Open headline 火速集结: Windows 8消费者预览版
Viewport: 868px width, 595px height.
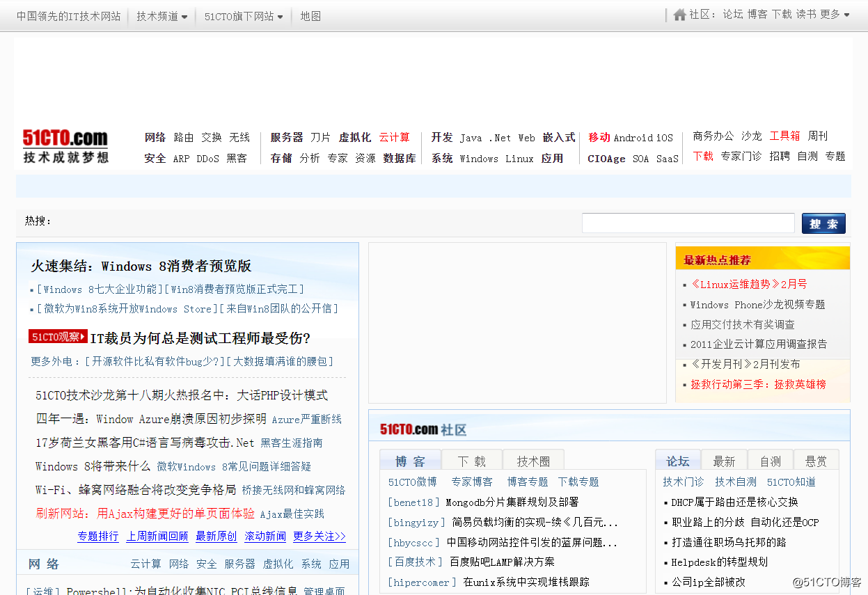coord(141,266)
